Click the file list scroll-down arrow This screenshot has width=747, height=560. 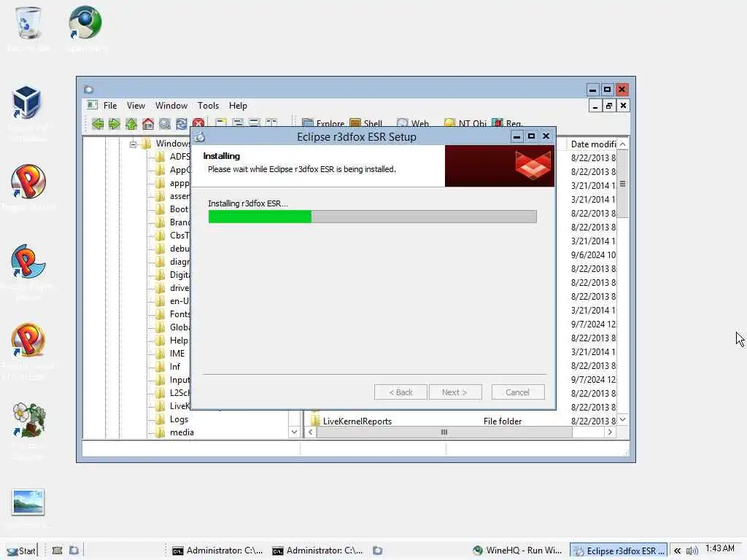point(623,419)
